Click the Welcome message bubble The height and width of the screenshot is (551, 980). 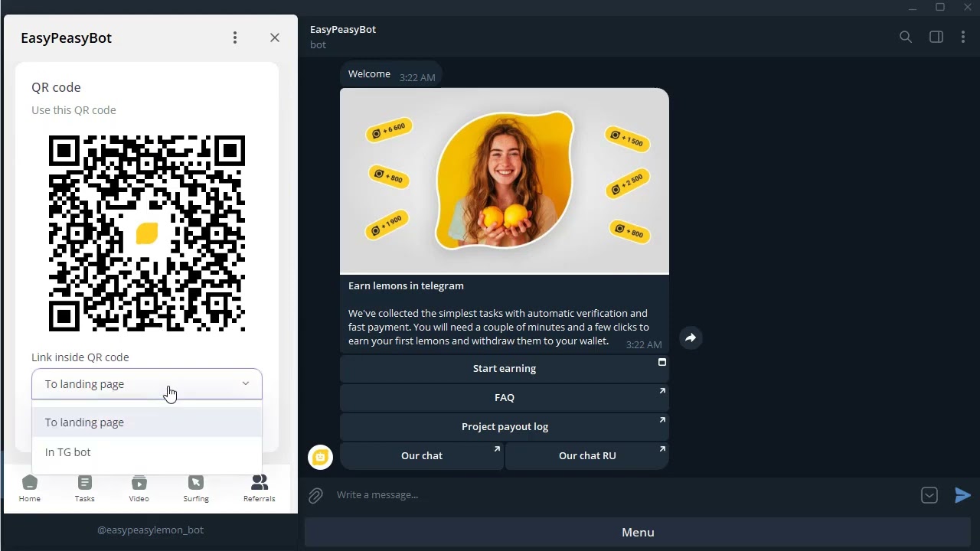pos(391,75)
